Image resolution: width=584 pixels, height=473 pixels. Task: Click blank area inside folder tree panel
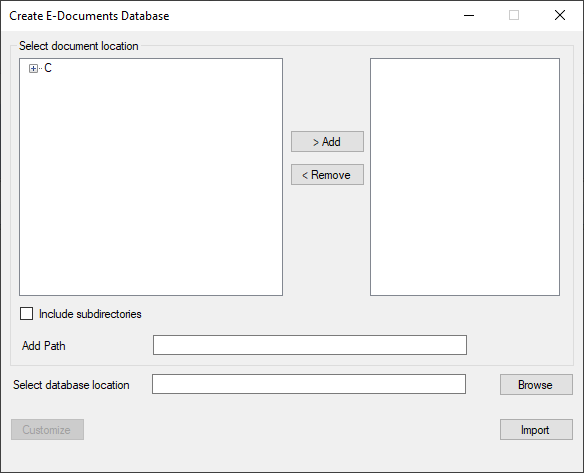[x=151, y=186]
